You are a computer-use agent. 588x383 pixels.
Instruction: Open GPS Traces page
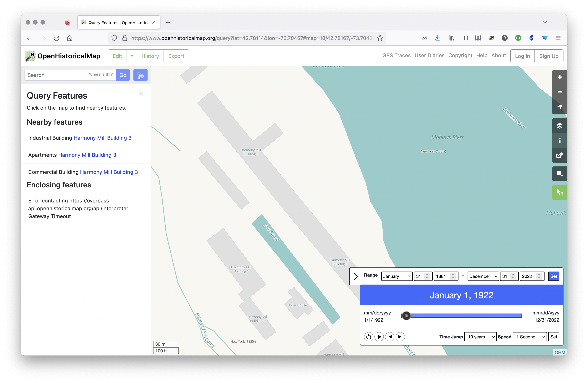[396, 56]
